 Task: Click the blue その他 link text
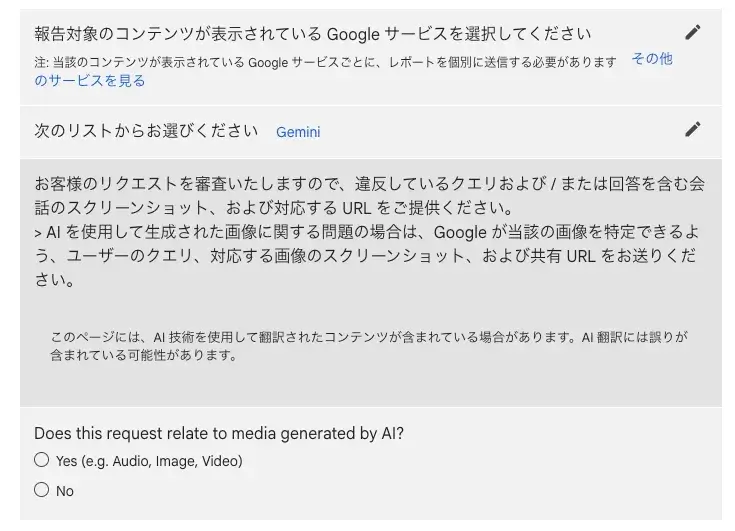tap(652, 59)
